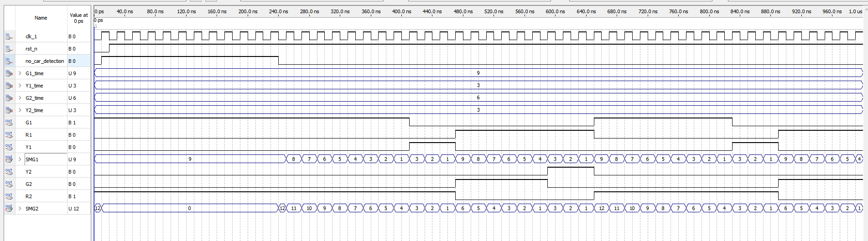
Task: Expand the Y2_time bus signal
Action: 20,110
